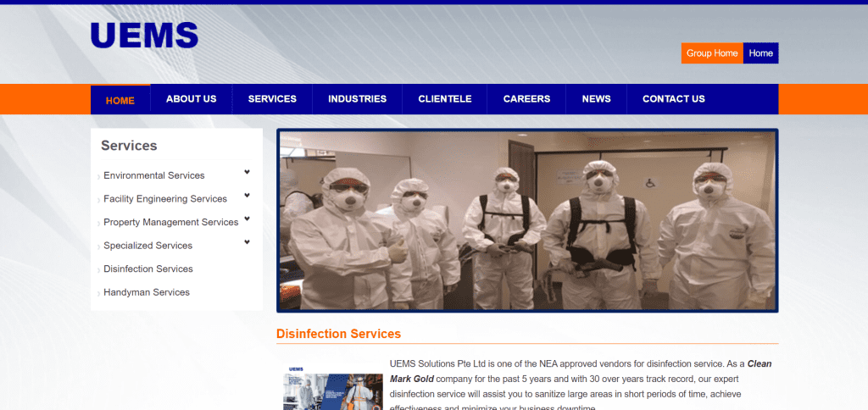Screen dimensions: 868x410
Task: Open the CONTACT US menu item
Action: [674, 99]
